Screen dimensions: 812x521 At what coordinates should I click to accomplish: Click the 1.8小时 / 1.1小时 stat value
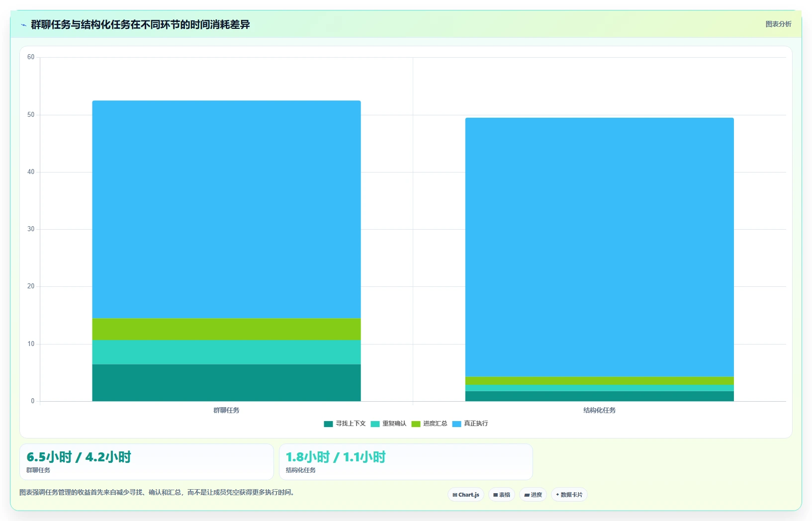coord(336,457)
